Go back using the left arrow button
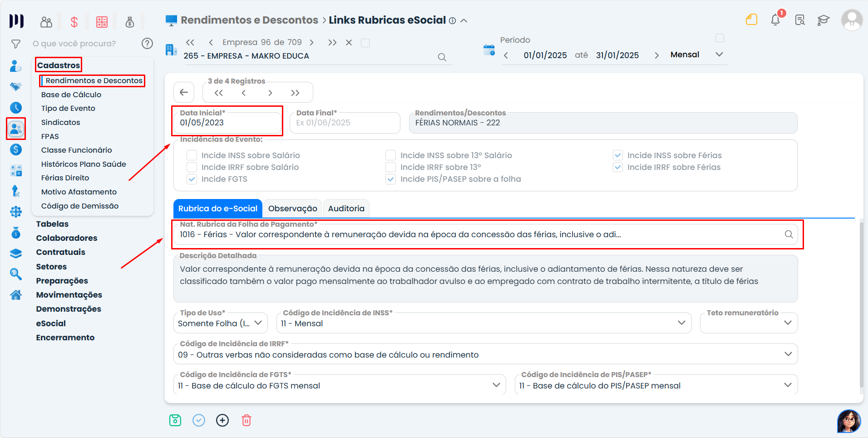Image resolution: width=868 pixels, height=438 pixels. tap(184, 92)
